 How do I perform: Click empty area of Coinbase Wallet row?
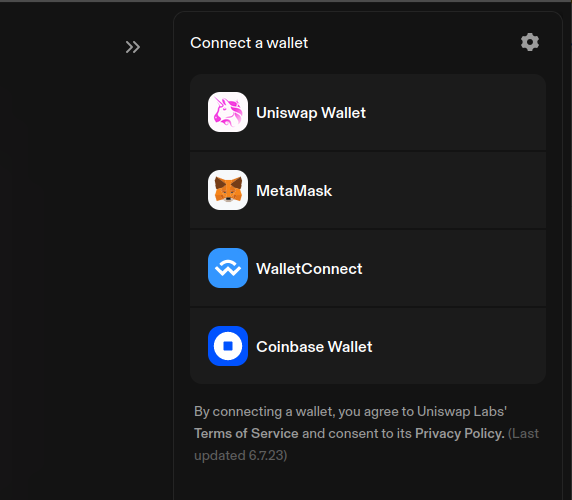[460, 346]
